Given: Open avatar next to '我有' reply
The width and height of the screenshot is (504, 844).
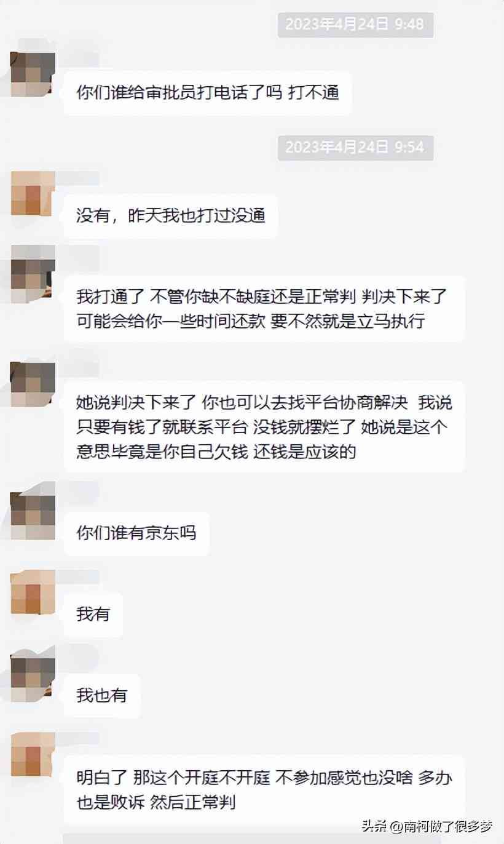Looking at the screenshot, I should pos(33,592).
